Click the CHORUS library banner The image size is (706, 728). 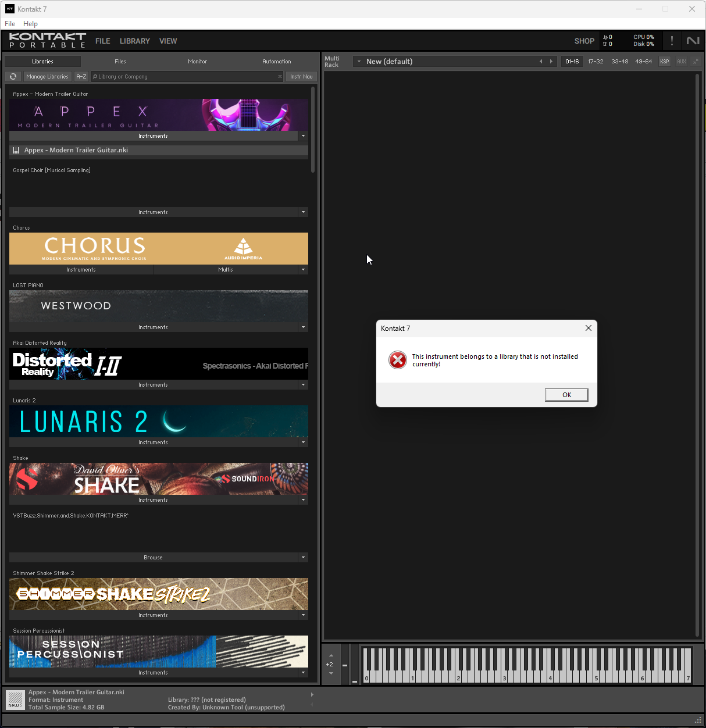(159, 248)
